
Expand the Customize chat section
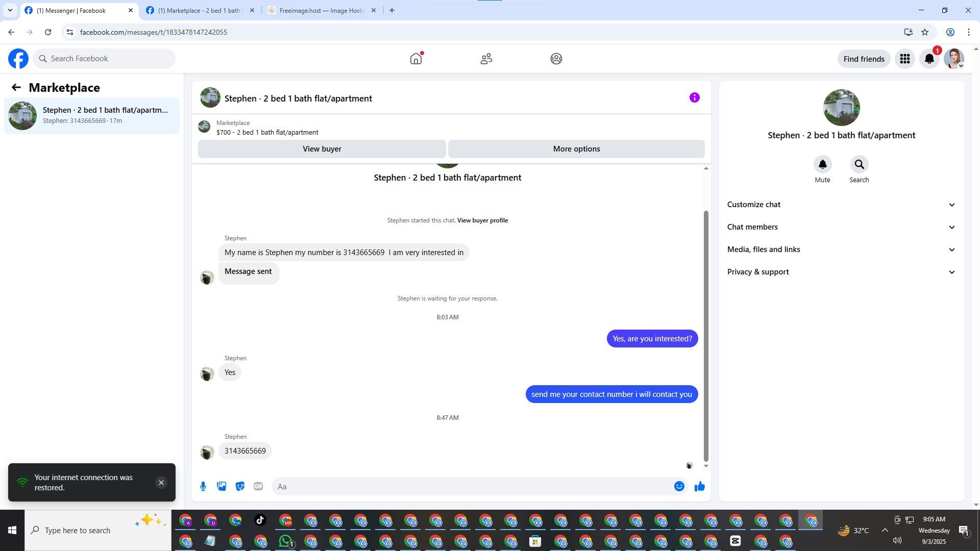pos(841,205)
